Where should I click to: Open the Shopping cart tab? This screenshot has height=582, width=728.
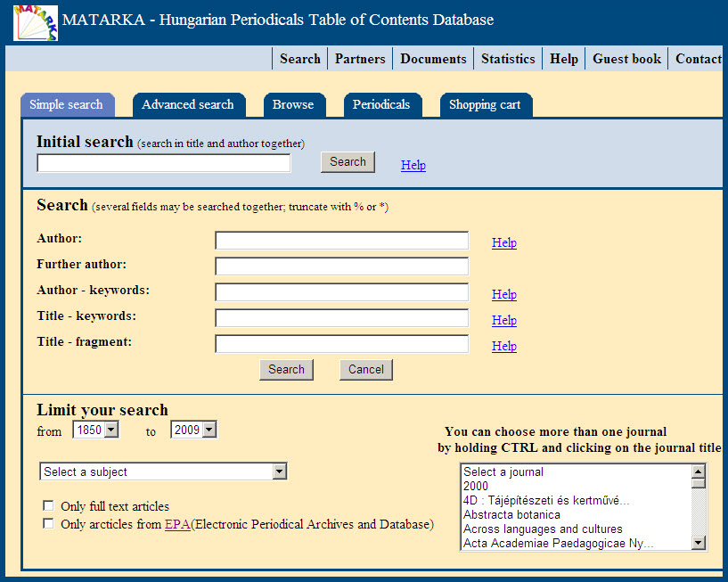[x=485, y=104]
